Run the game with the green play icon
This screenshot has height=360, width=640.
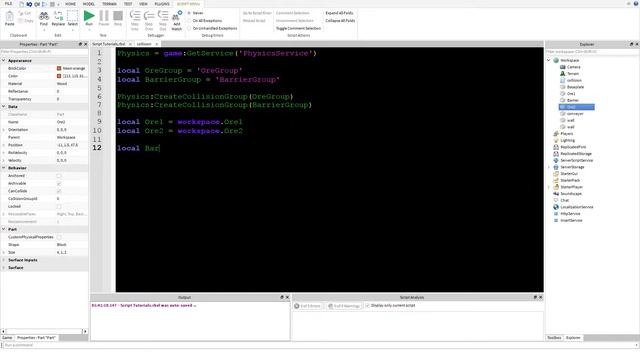click(x=89, y=16)
